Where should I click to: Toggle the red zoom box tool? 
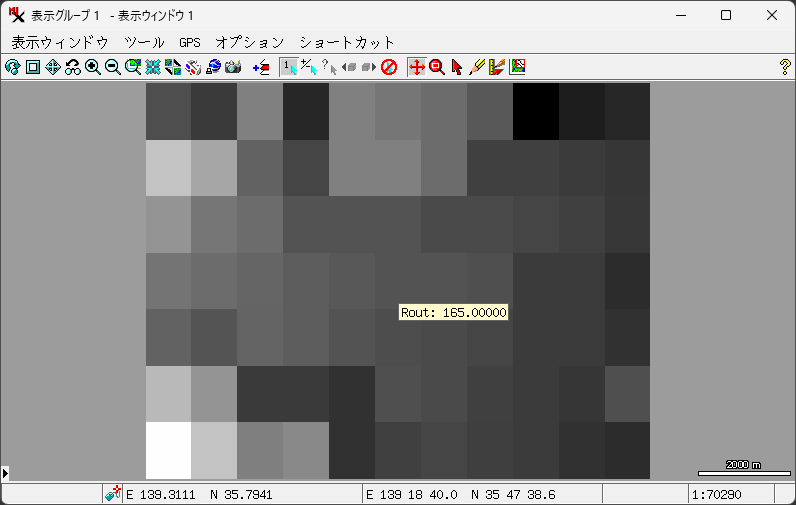click(437, 67)
